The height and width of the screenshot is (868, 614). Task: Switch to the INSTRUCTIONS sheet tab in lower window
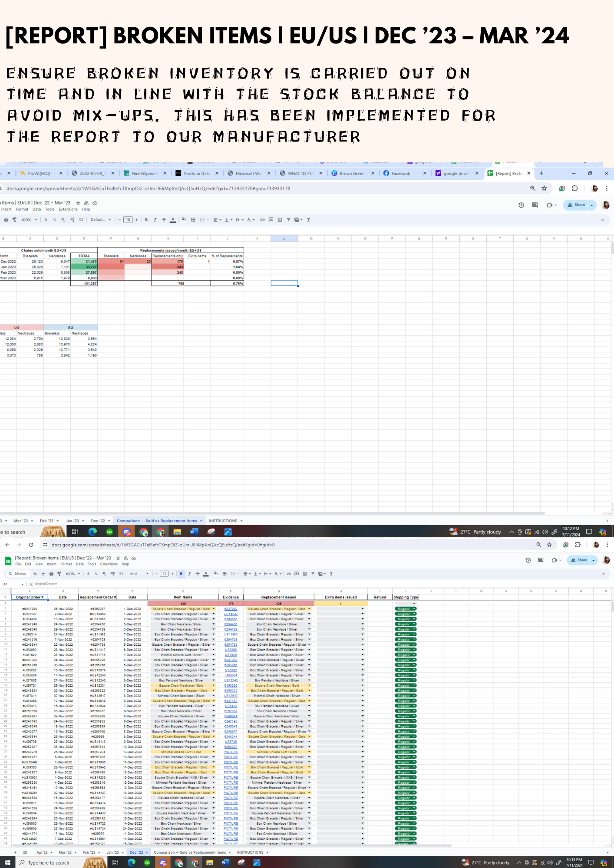point(250,852)
